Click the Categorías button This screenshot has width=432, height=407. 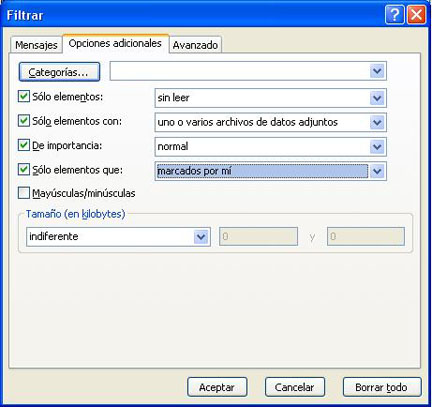[59, 72]
